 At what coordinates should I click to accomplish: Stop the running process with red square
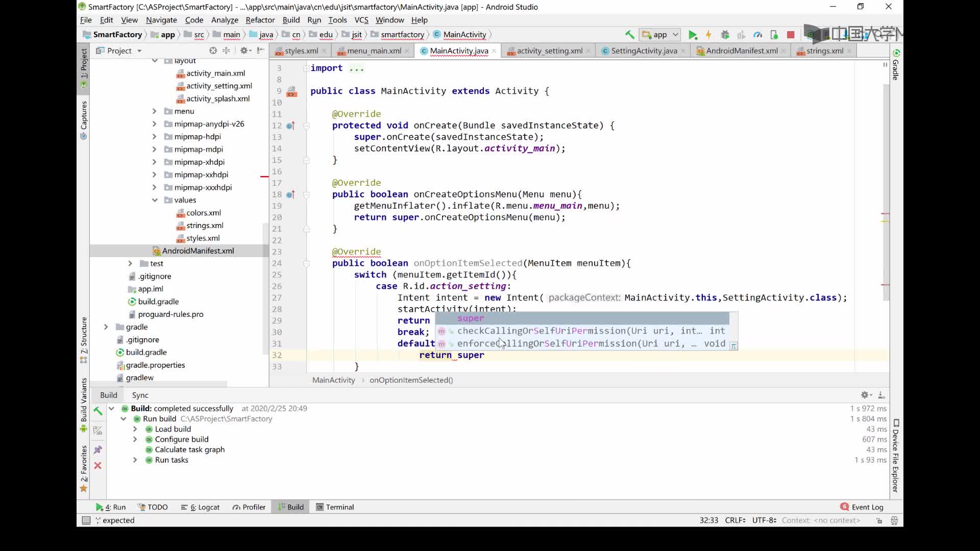[x=791, y=35]
